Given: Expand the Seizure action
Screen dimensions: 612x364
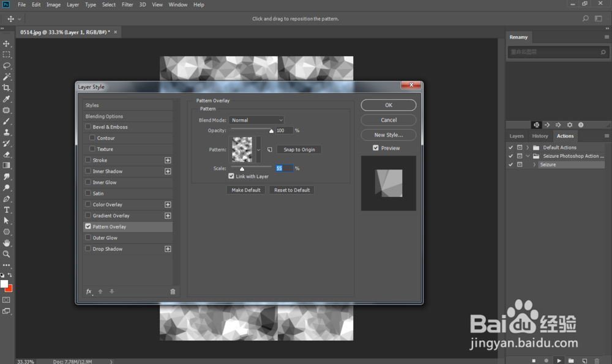Looking at the screenshot, I should pos(534,165).
